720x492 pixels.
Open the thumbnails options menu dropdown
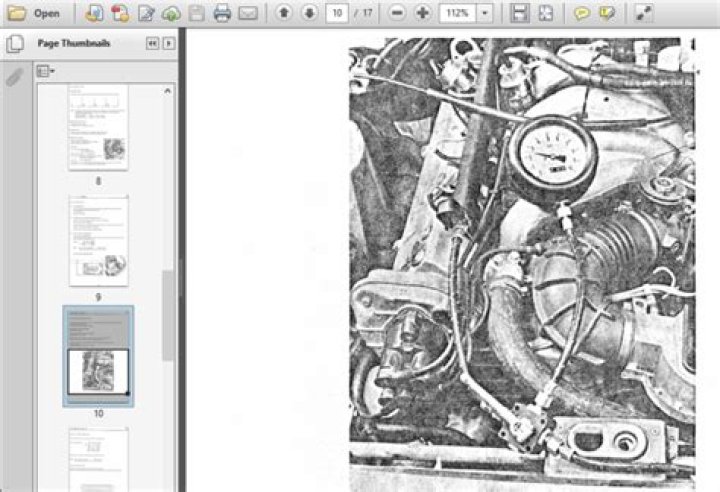click(x=45, y=71)
